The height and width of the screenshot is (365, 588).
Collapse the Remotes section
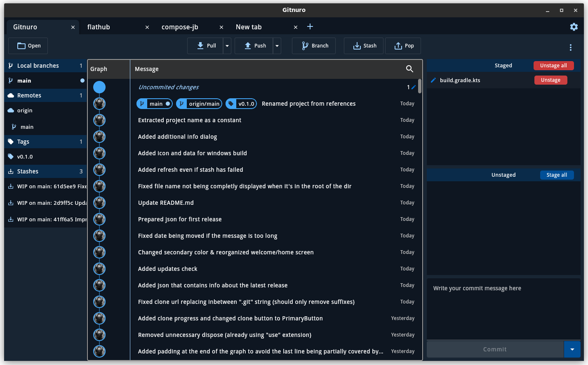tap(45, 95)
